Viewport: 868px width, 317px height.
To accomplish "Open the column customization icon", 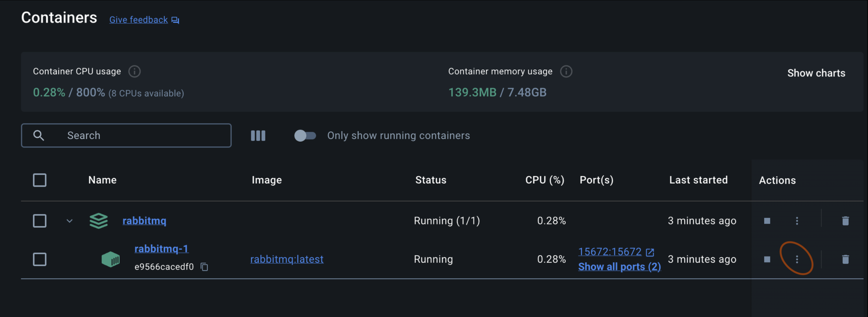I will click(x=258, y=136).
